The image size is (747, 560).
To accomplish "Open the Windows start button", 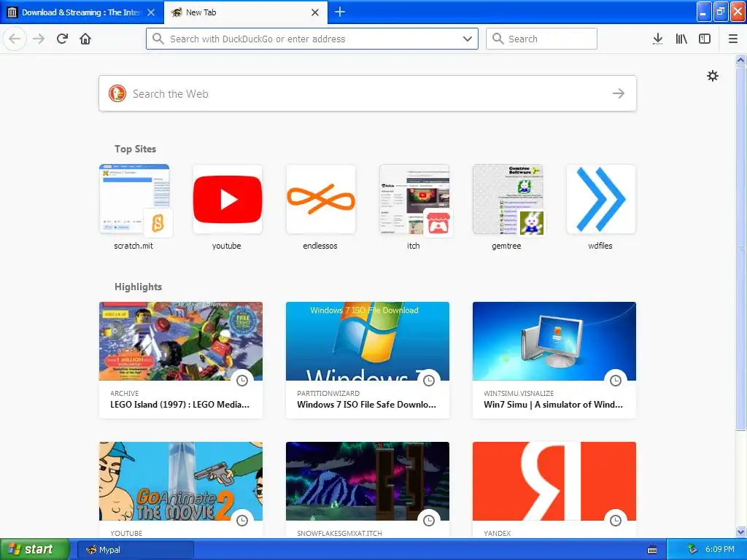I will (x=34, y=550).
